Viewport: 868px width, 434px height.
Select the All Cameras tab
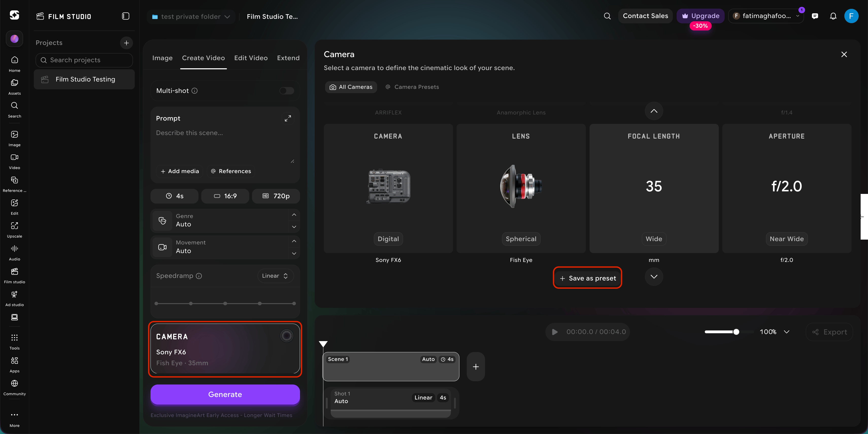351,87
